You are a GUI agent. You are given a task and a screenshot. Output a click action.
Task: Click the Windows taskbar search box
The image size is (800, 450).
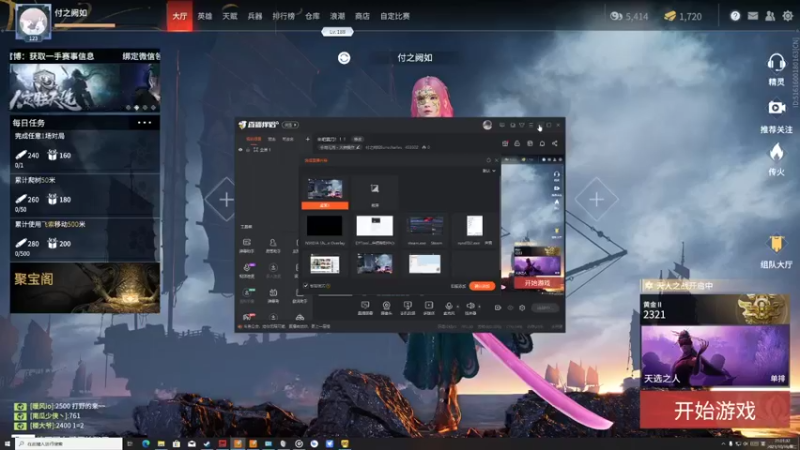[68, 444]
